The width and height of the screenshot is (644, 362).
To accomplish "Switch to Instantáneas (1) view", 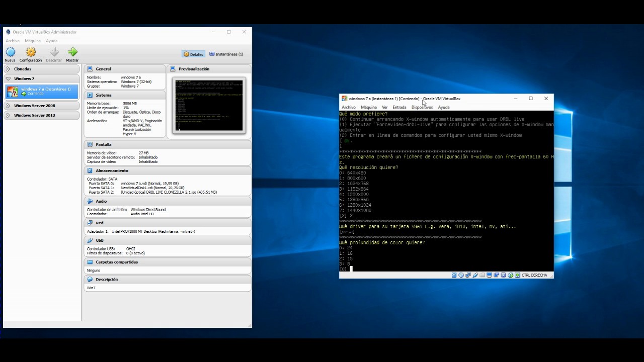I will click(x=226, y=54).
